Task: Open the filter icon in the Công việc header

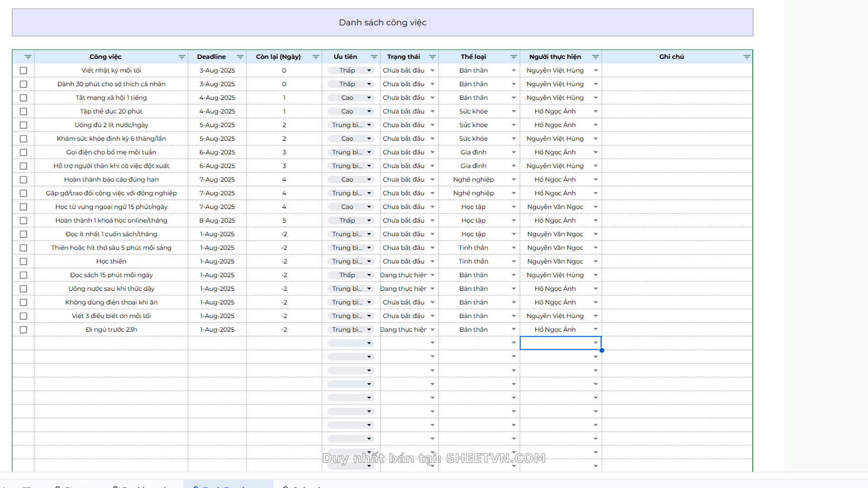Action: point(182,57)
